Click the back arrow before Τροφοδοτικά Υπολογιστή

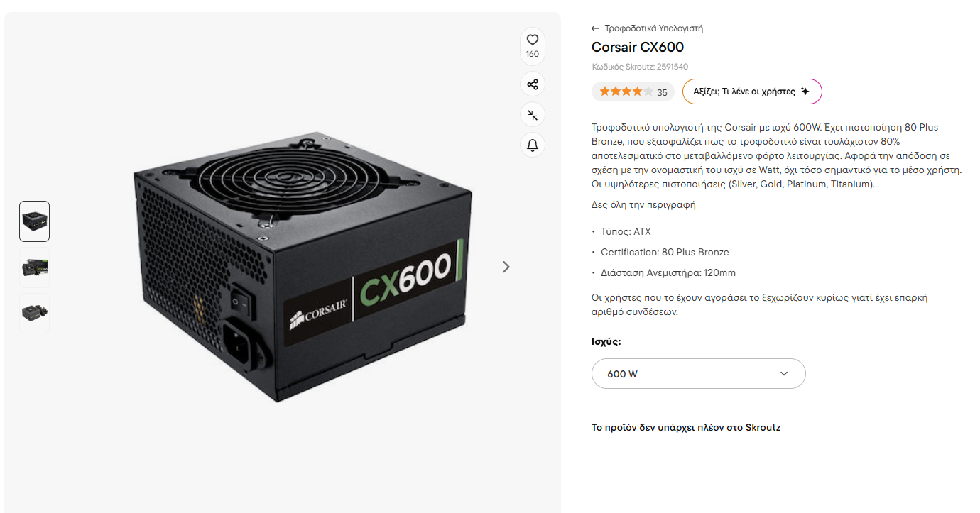tap(595, 28)
